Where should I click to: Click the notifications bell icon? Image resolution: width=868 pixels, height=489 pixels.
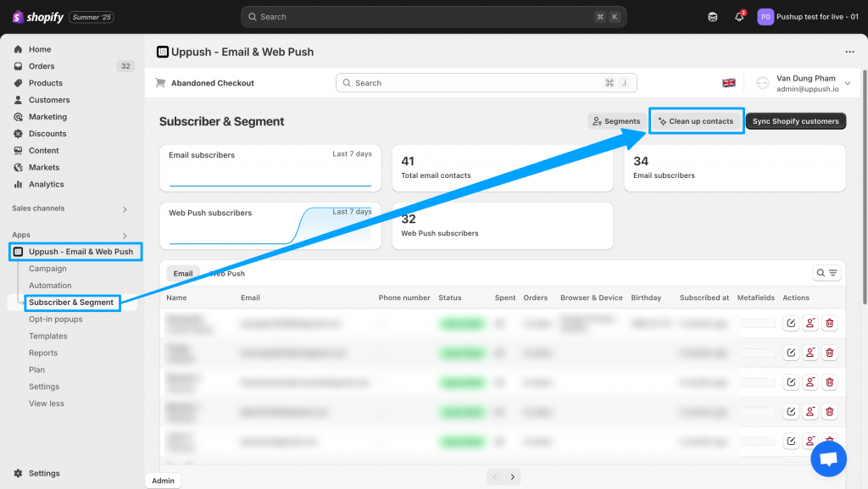(x=739, y=17)
